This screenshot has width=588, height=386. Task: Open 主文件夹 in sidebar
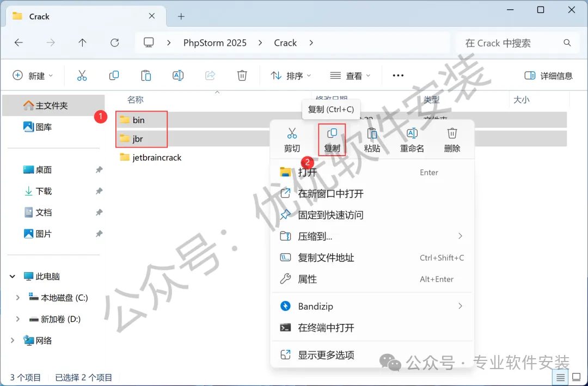click(x=53, y=106)
